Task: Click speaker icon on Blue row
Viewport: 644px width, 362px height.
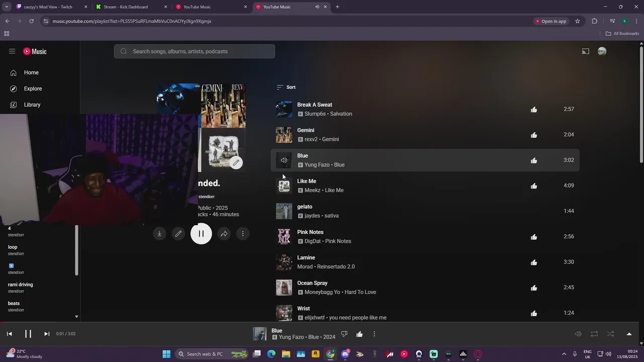Action: pos(284,160)
